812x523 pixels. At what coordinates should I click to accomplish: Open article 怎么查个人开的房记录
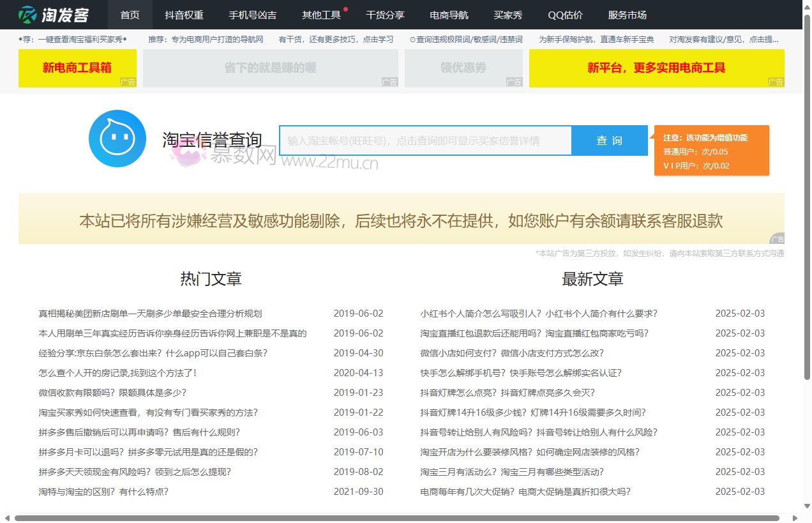[x=118, y=373]
